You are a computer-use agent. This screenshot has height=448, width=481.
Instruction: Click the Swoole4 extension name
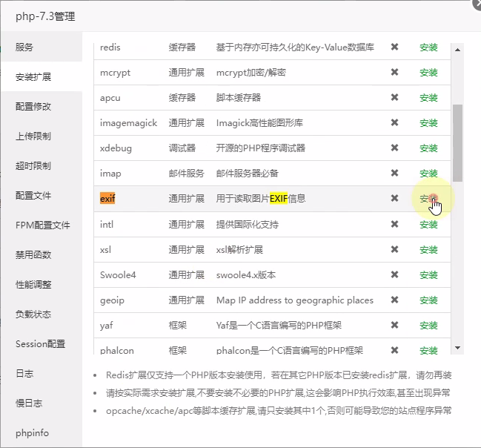(x=118, y=274)
